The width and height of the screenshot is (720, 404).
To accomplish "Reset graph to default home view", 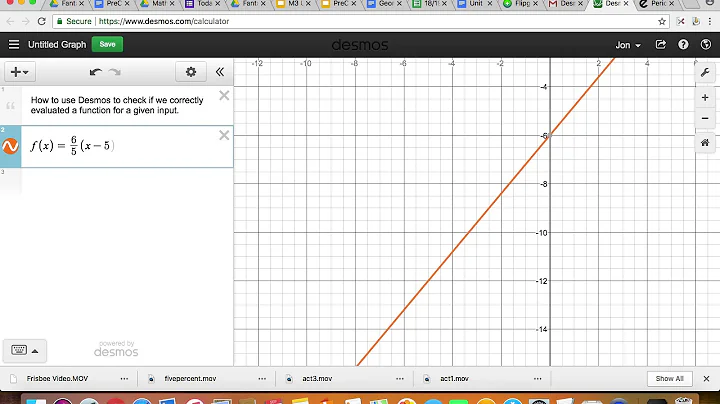I will tap(705, 143).
